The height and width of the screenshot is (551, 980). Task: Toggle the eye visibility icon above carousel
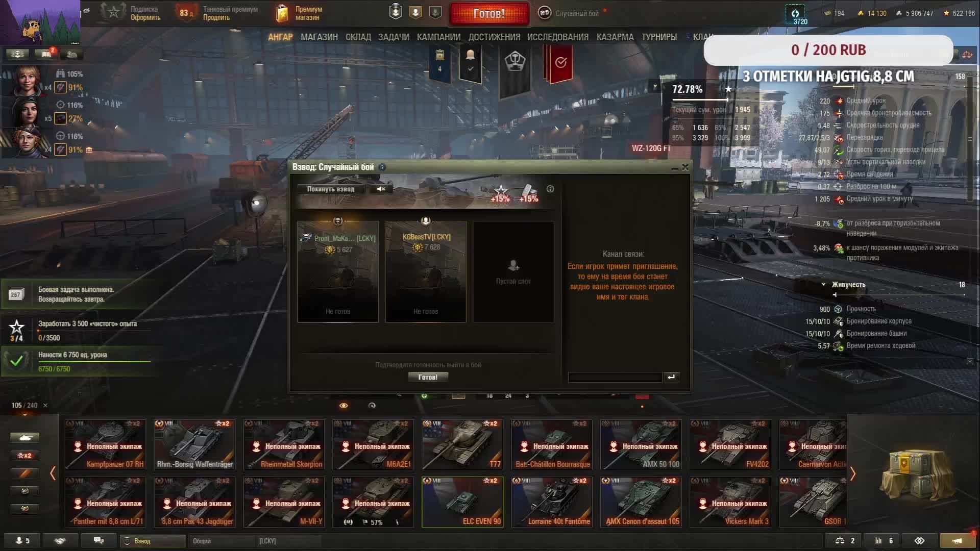point(344,406)
